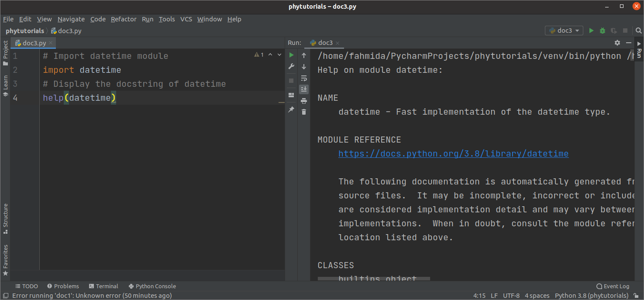Open the Edit menu
This screenshot has width=644, height=300.
[x=25, y=19]
